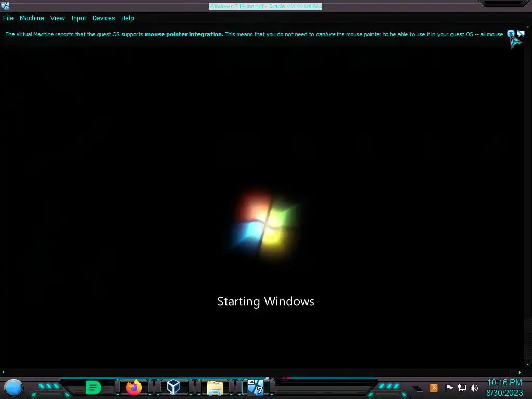This screenshot has width=532, height=399.
Task: Open the Machine menu
Action: coord(32,18)
